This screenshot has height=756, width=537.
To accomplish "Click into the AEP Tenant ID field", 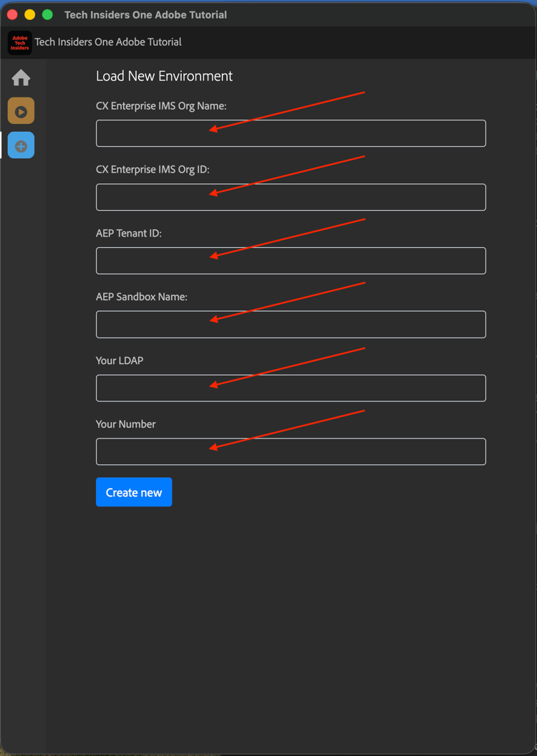I will coord(291,260).
